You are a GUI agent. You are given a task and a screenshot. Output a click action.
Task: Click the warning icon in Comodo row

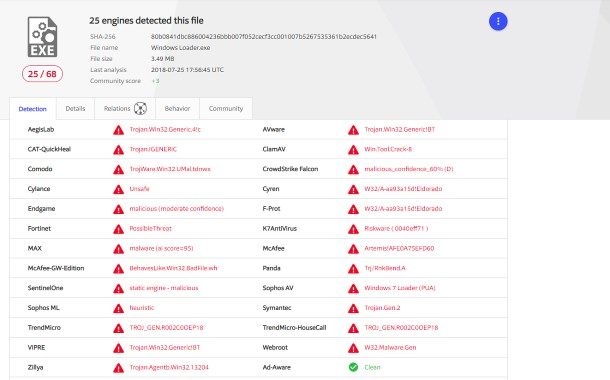click(118, 170)
